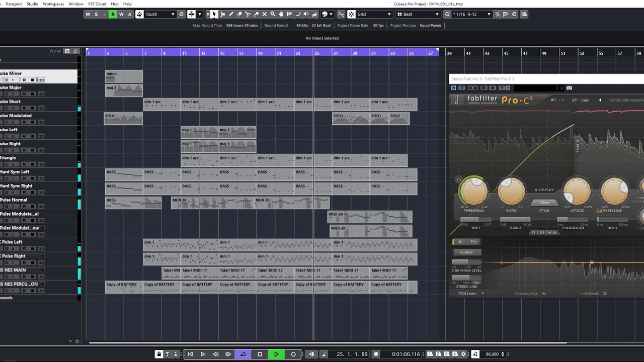Screen dimensions: 644x362
Task: Open the Beat grid type dropdown
Action: coord(418,14)
